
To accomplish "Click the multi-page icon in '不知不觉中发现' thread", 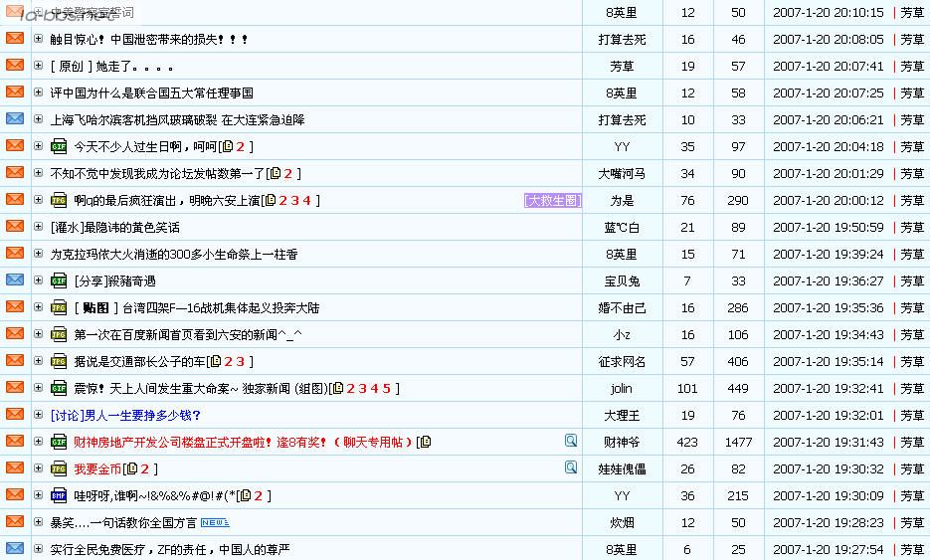I will point(275,173).
